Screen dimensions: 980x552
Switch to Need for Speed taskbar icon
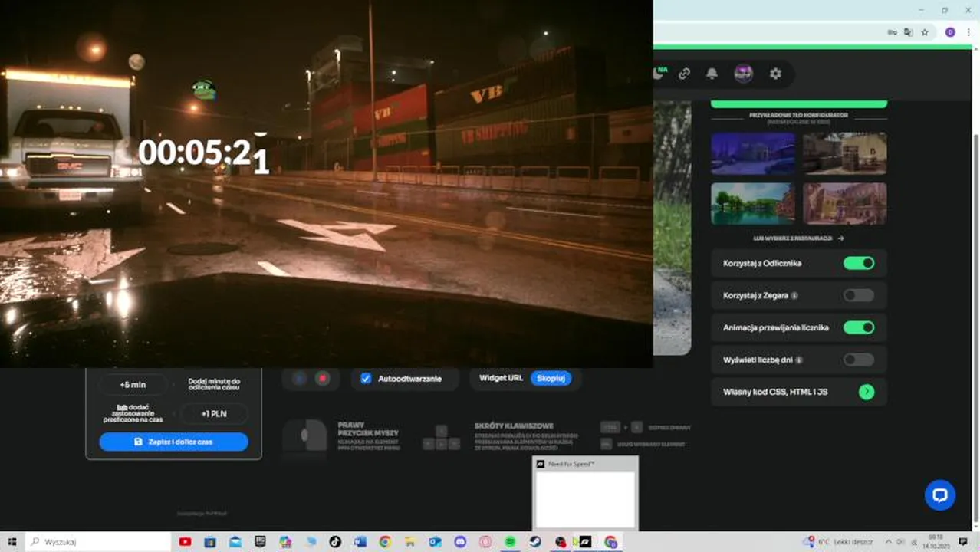(585, 542)
